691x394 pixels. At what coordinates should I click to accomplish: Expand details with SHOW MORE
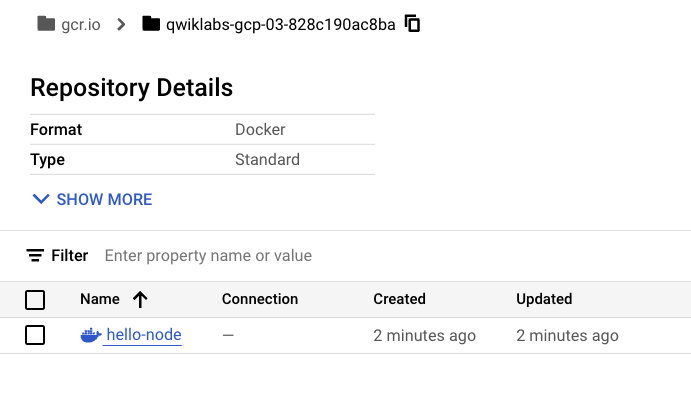(93, 199)
